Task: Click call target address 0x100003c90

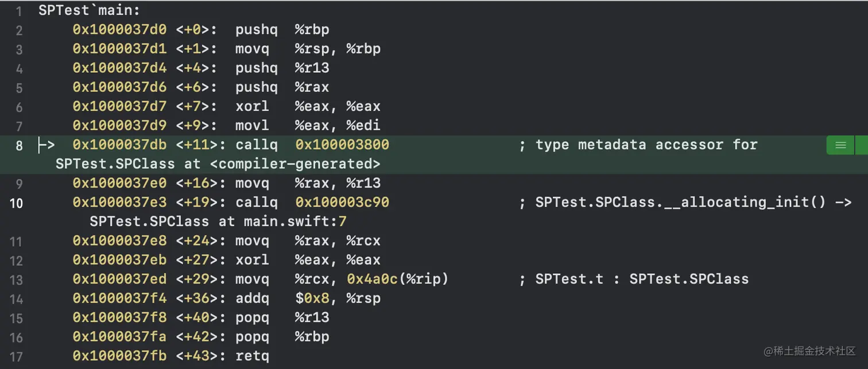Action: 342,203
